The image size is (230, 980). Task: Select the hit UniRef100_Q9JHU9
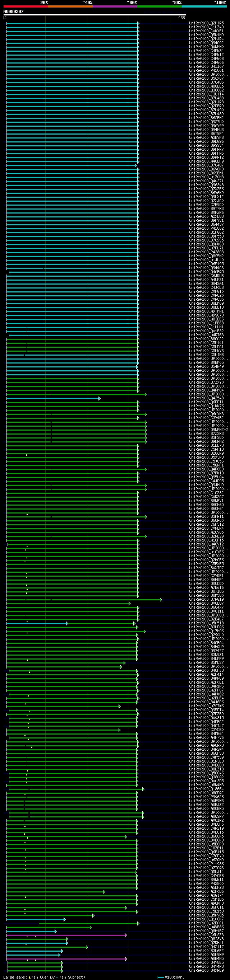(206, 485)
